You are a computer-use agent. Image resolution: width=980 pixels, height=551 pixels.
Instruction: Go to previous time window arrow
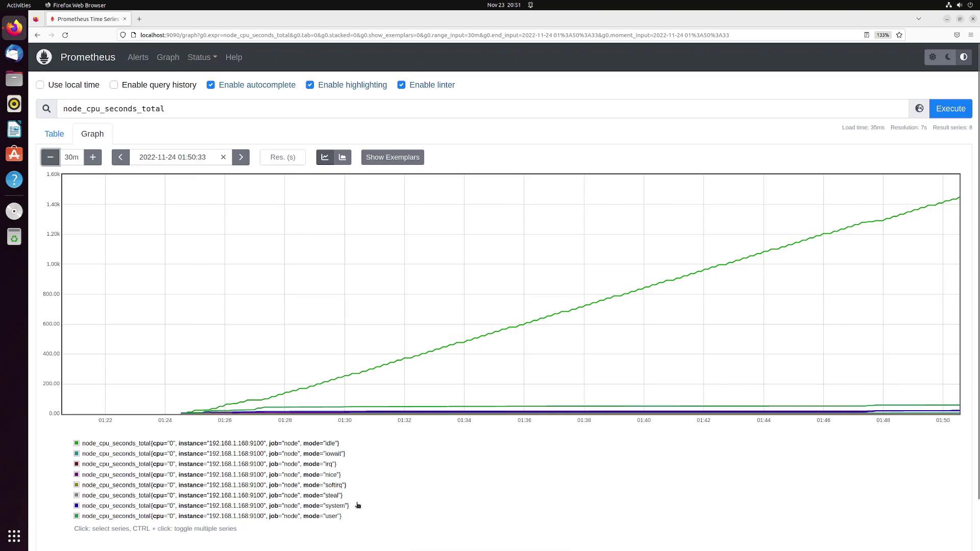120,157
